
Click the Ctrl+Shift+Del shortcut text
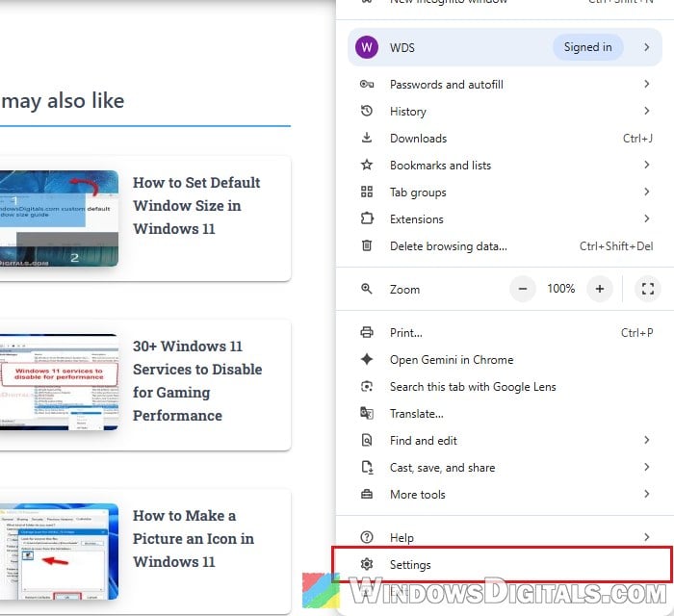point(616,246)
